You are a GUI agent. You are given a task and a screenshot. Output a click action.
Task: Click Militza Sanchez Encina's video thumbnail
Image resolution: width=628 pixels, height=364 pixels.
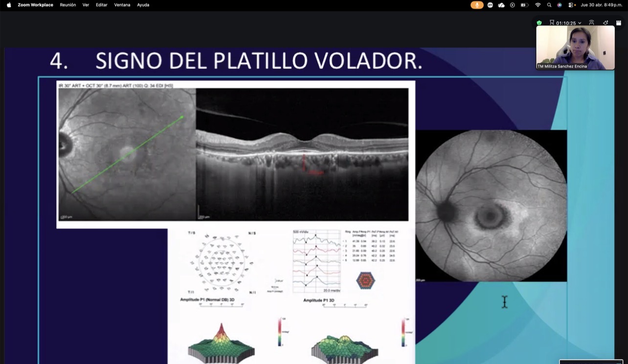coord(575,48)
